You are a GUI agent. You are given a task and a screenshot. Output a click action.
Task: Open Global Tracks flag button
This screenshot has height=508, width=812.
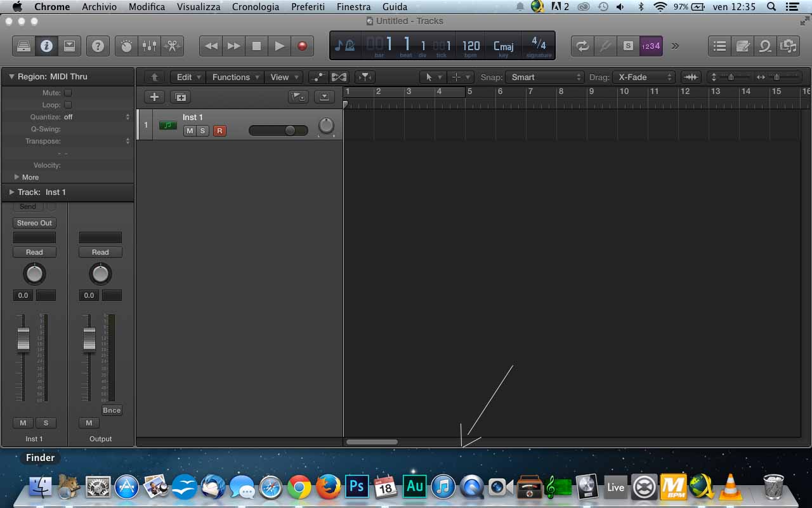coord(298,97)
